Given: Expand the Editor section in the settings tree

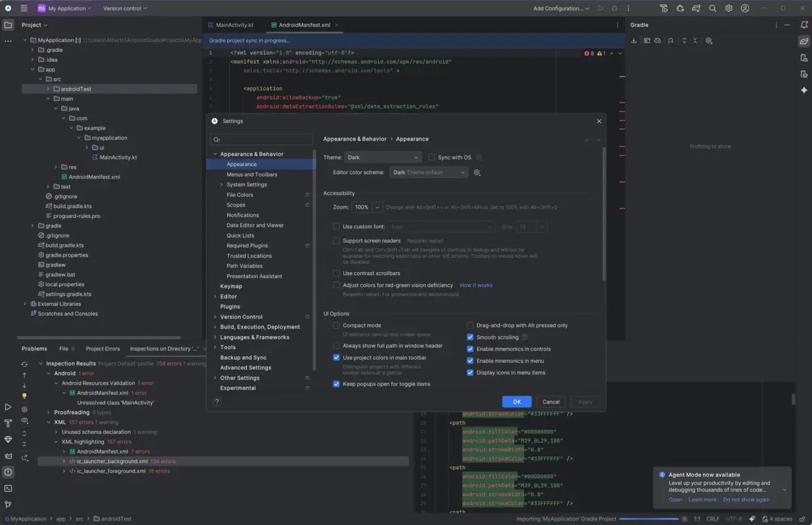Looking at the screenshot, I should [x=215, y=296].
